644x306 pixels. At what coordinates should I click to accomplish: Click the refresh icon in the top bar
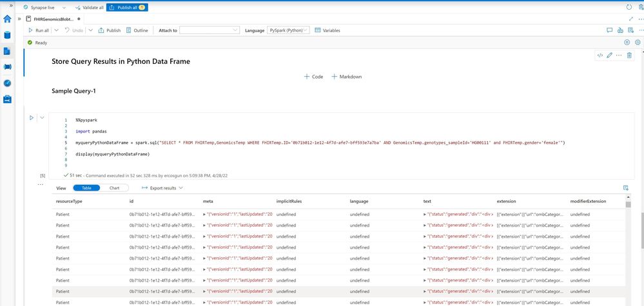(x=629, y=7)
